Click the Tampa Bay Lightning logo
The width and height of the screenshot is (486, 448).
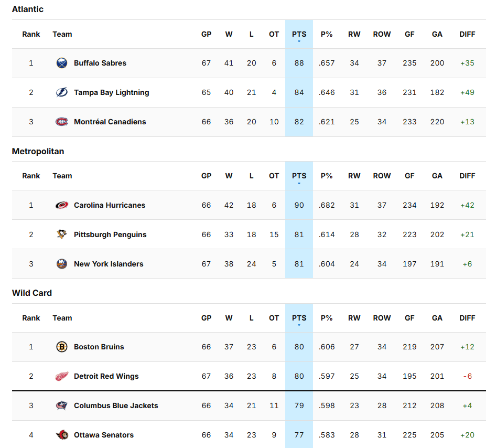click(x=62, y=92)
